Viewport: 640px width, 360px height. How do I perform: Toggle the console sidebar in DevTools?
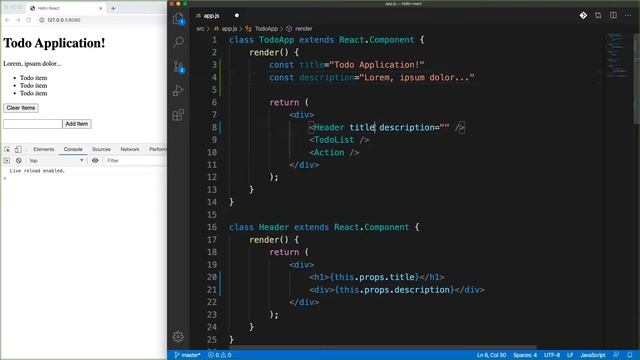tap(7, 161)
